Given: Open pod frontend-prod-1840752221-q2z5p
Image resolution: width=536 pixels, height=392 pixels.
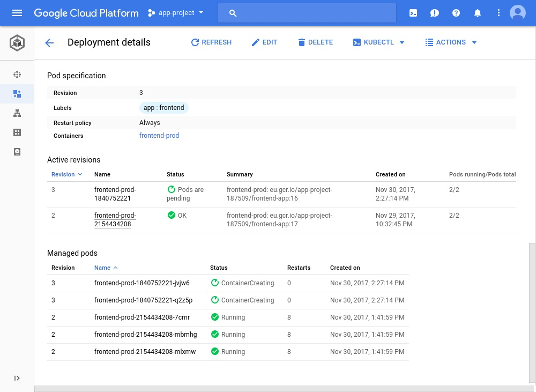Looking at the screenshot, I should (x=143, y=300).
